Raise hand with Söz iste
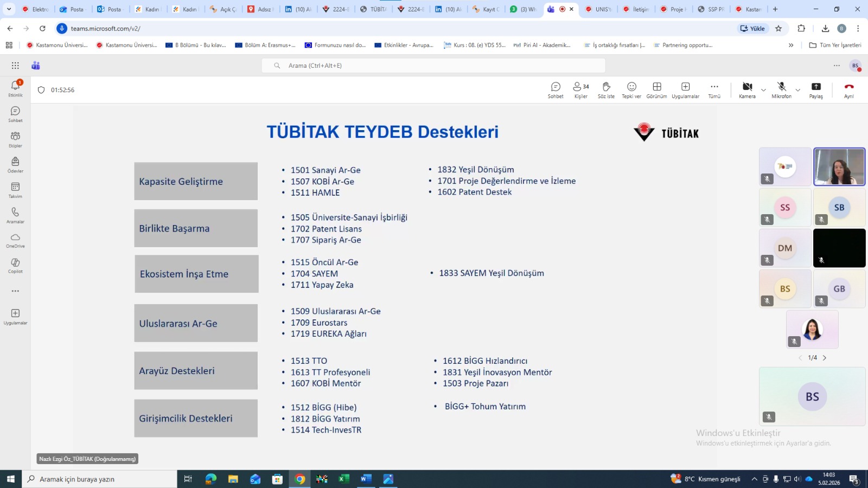 coord(606,89)
